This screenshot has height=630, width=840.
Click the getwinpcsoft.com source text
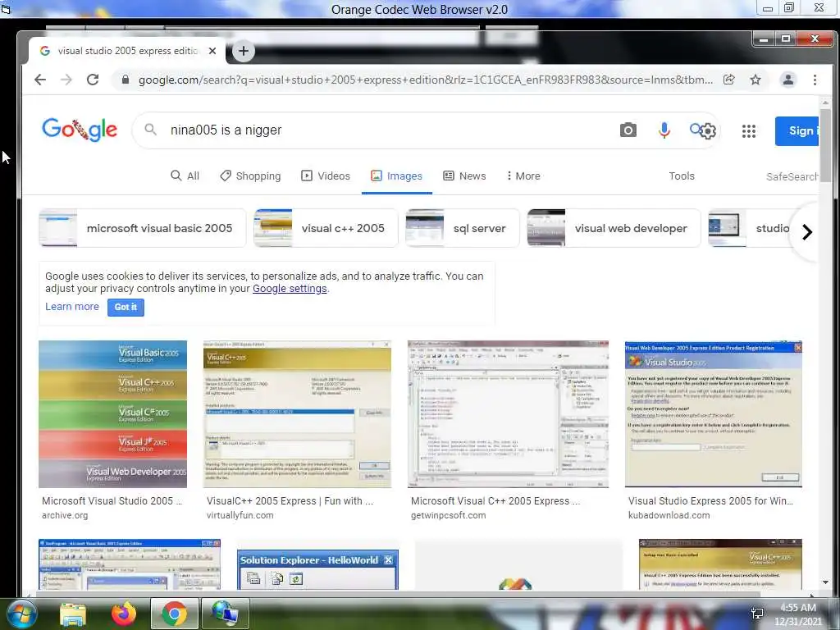(x=449, y=515)
